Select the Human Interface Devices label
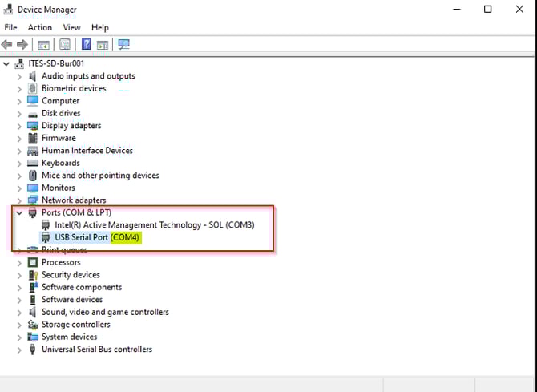The width and height of the screenshot is (537, 392). pos(87,151)
